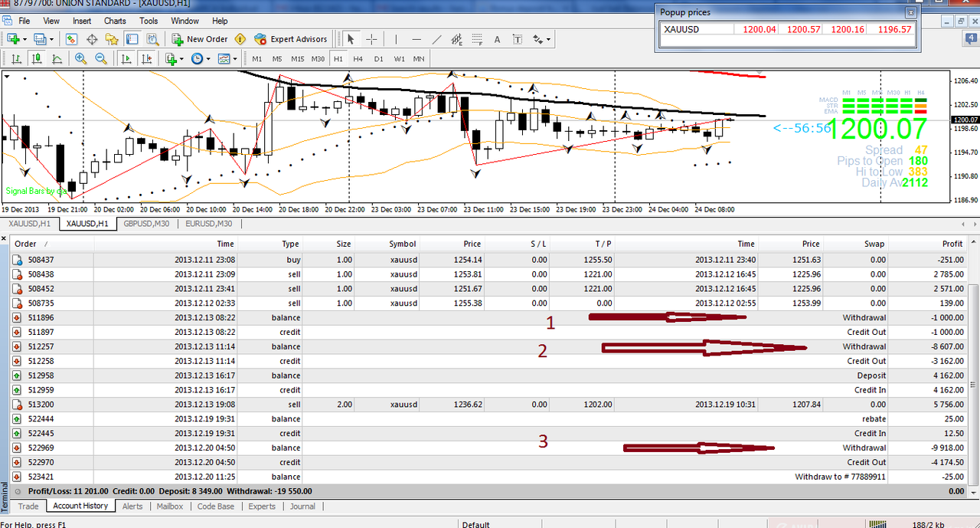This screenshot has height=528, width=980.
Task: Click the 'Default' profile in status bar
Action: pos(475,525)
